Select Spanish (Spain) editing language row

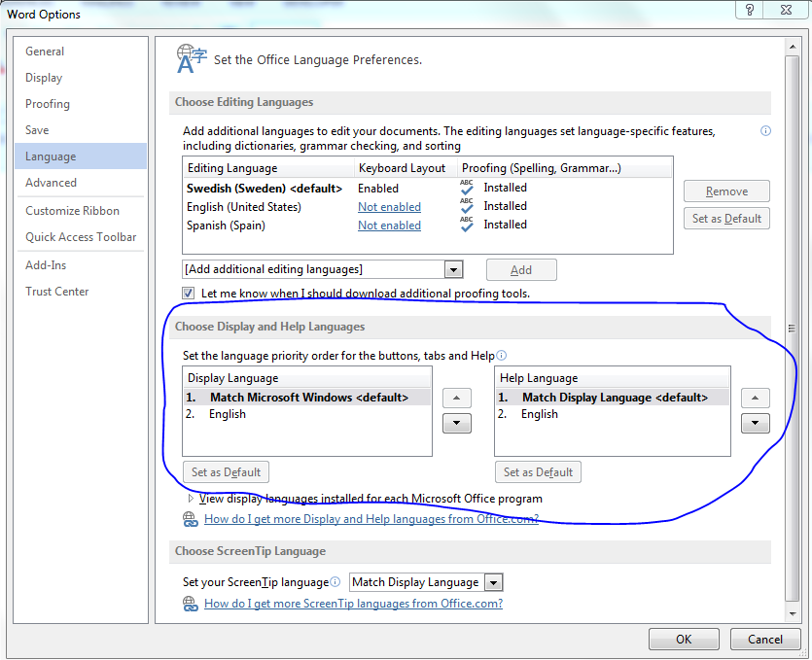tap(427, 226)
